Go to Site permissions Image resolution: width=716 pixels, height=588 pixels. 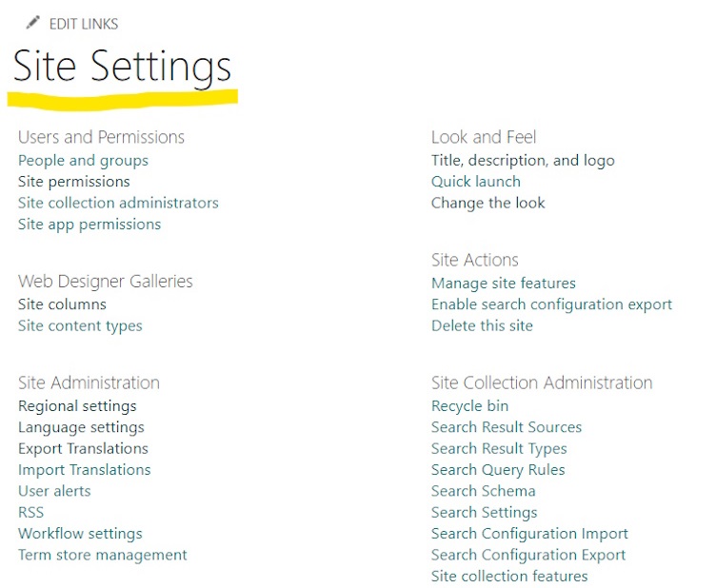point(73,181)
